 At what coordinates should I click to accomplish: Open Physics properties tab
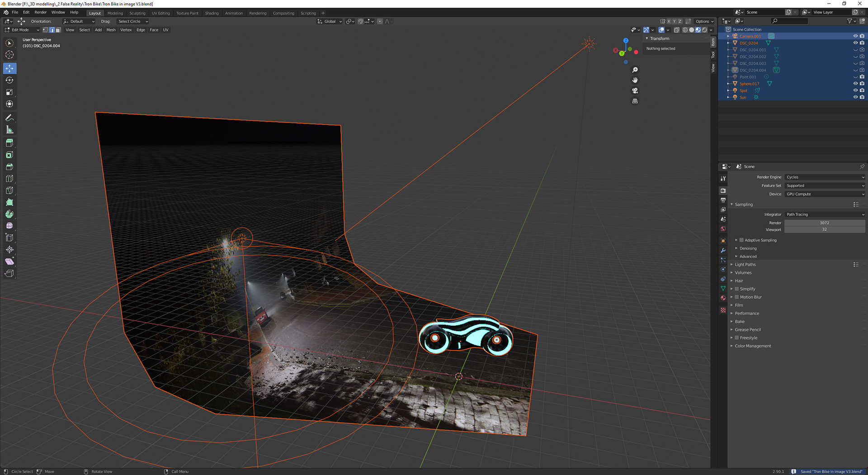723,269
